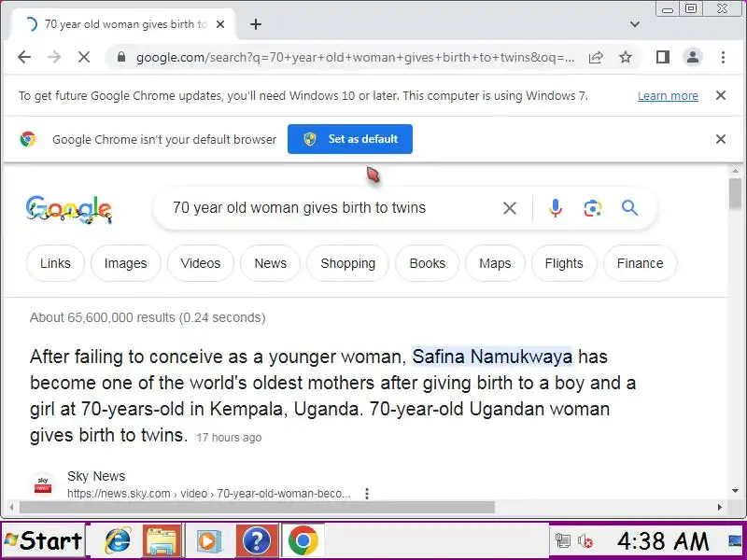Switch to Videos results
Image resolution: width=747 pixels, height=560 pixels.
pos(201,263)
